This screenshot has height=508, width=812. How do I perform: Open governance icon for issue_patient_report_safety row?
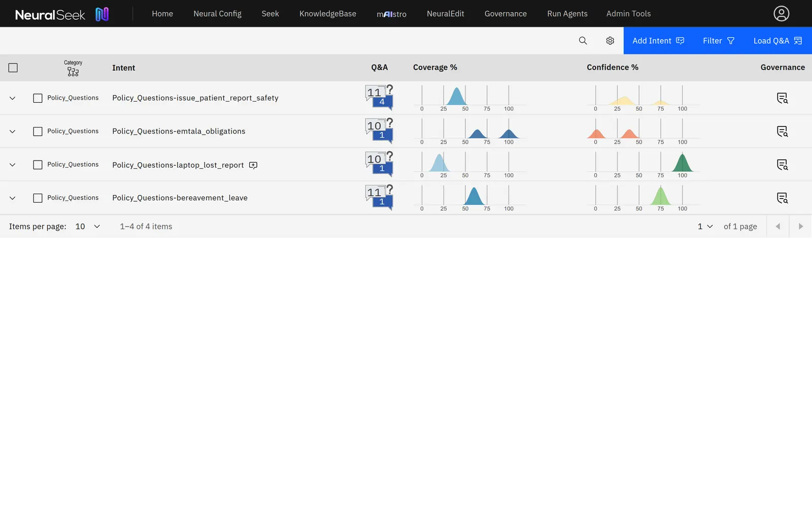(782, 98)
